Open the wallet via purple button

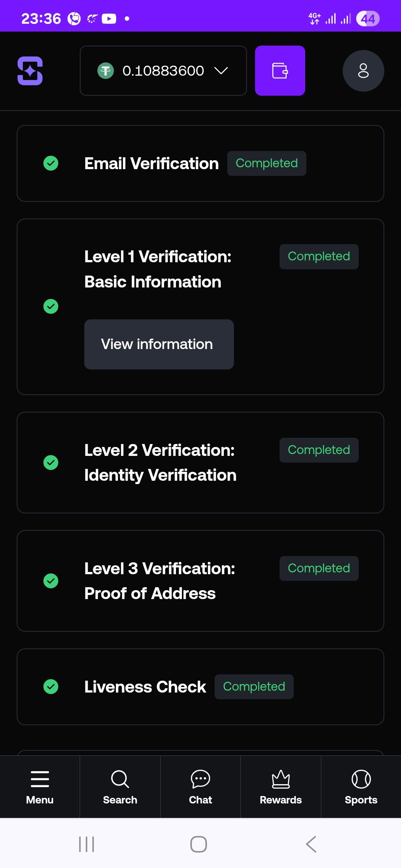pyautogui.click(x=280, y=70)
